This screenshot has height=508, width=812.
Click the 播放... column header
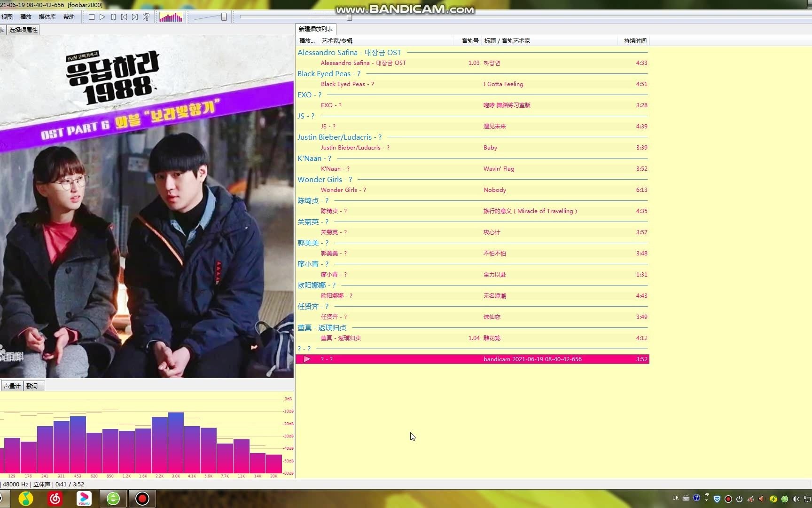pos(307,41)
